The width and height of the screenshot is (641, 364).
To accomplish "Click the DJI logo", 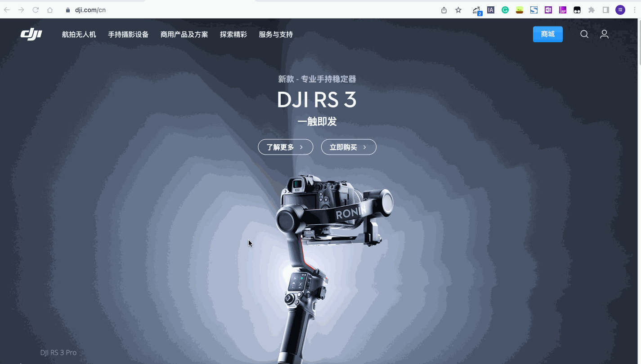I will (31, 34).
